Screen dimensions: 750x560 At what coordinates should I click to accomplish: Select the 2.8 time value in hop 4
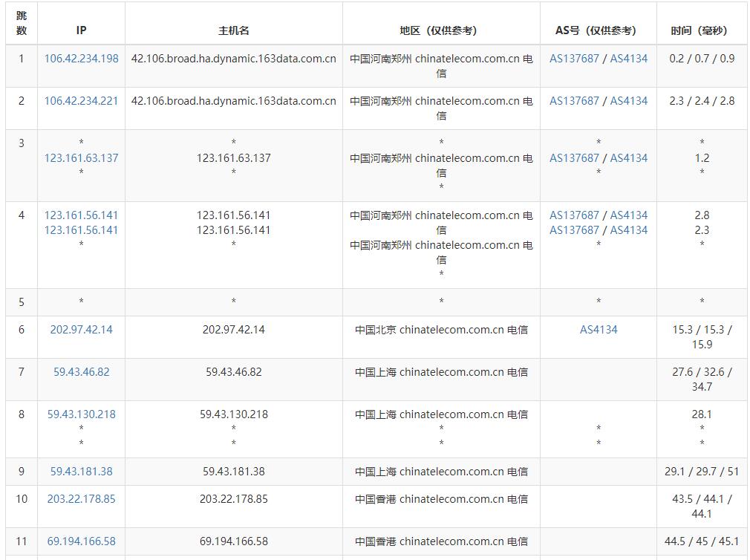(702, 215)
